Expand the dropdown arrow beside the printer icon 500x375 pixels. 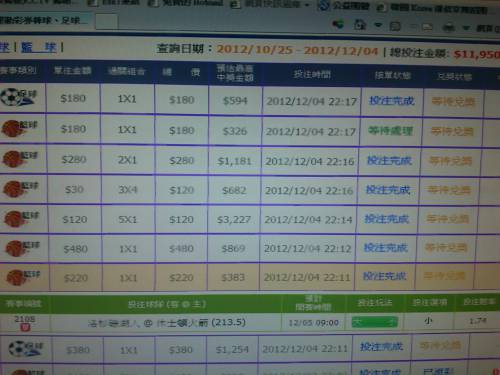point(466,28)
